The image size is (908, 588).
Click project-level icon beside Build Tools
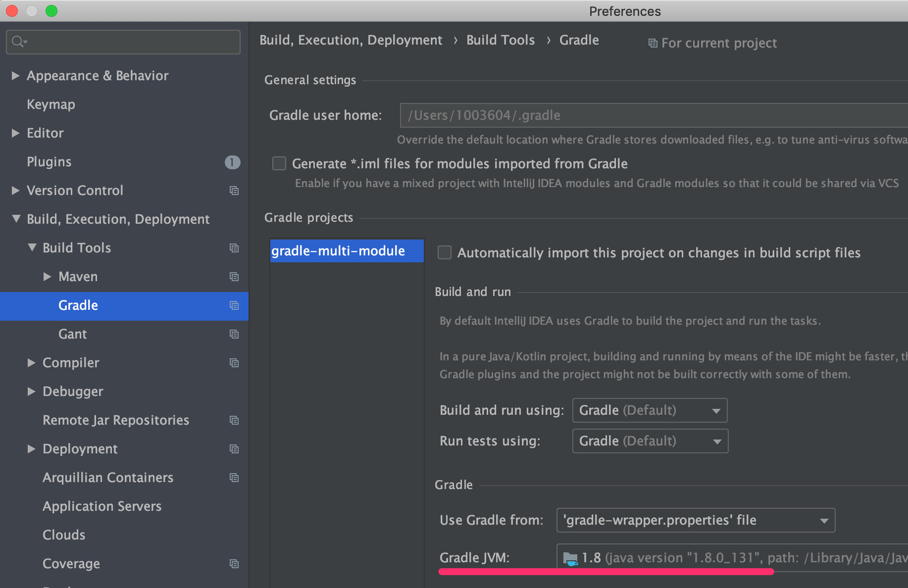point(234,248)
